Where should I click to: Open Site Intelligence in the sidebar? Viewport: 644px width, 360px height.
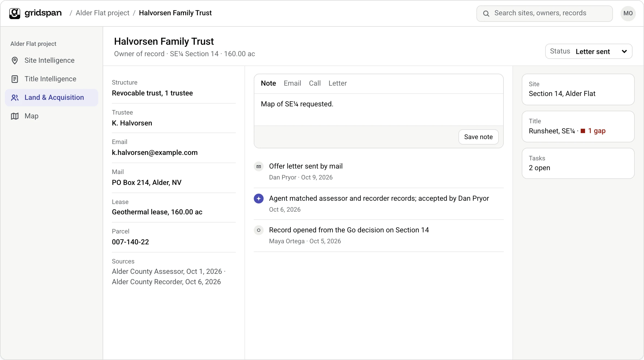[x=51, y=61]
